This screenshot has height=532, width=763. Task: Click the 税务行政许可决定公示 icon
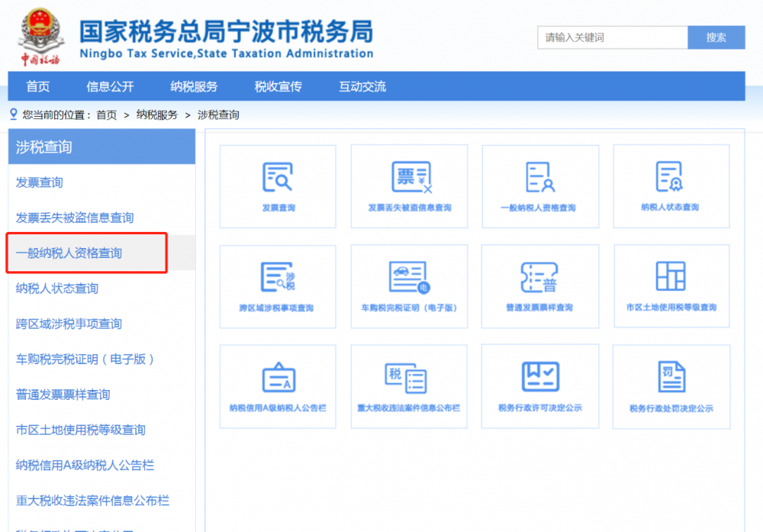tap(540, 386)
